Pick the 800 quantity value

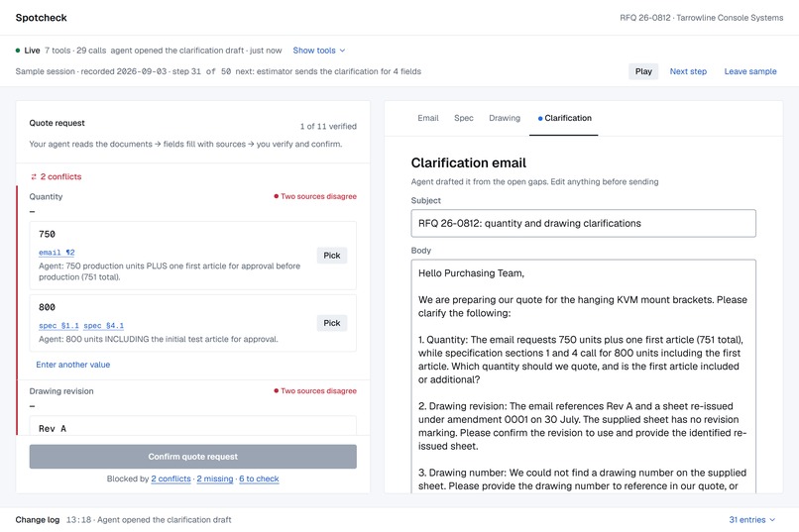coord(332,323)
